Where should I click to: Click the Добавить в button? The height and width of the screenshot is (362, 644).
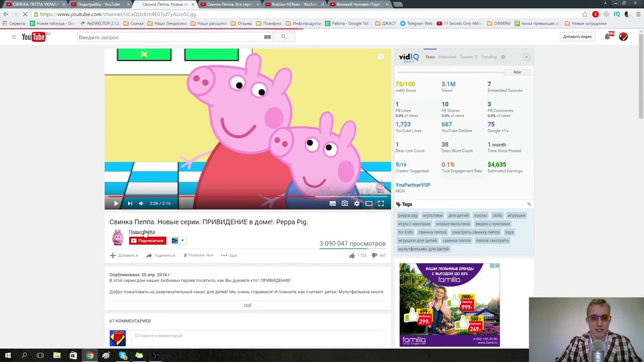[124, 255]
